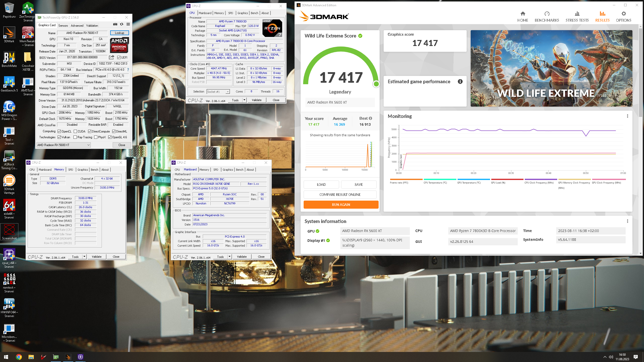The image size is (644, 362).
Task: Click the Bus Interface question mark in GPU-Z
Action: coord(128,70)
